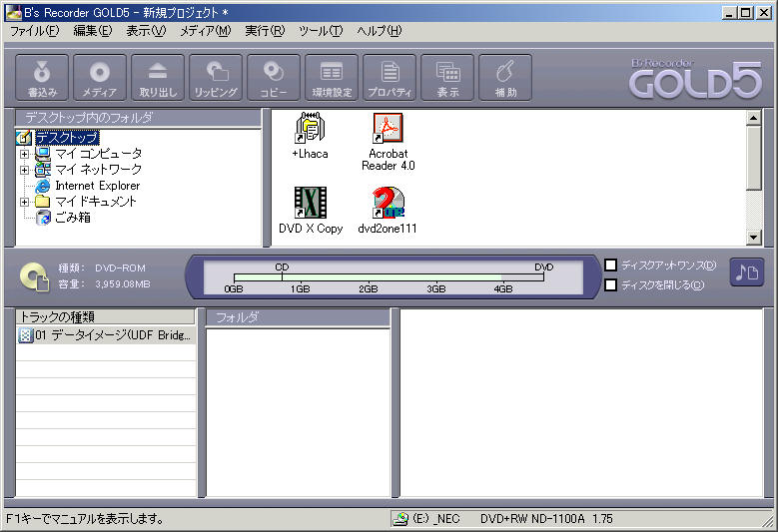Screen dimensions: 778x532
Task: Close the B's Recorder window
Action: [764, 13]
